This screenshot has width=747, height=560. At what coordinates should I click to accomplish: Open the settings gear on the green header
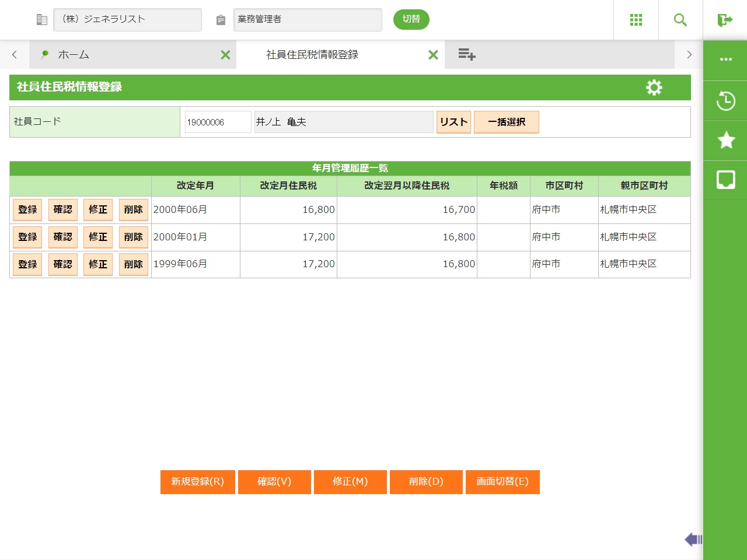click(654, 87)
